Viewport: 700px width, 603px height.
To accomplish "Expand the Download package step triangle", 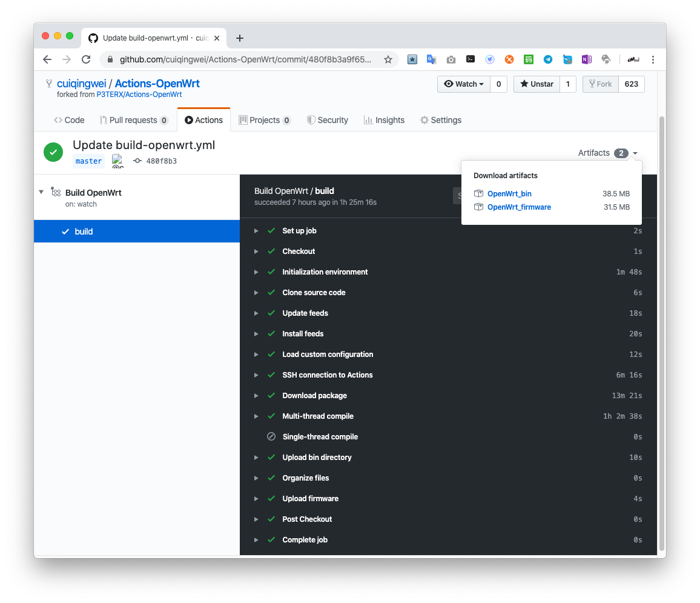I will (256, 395).
